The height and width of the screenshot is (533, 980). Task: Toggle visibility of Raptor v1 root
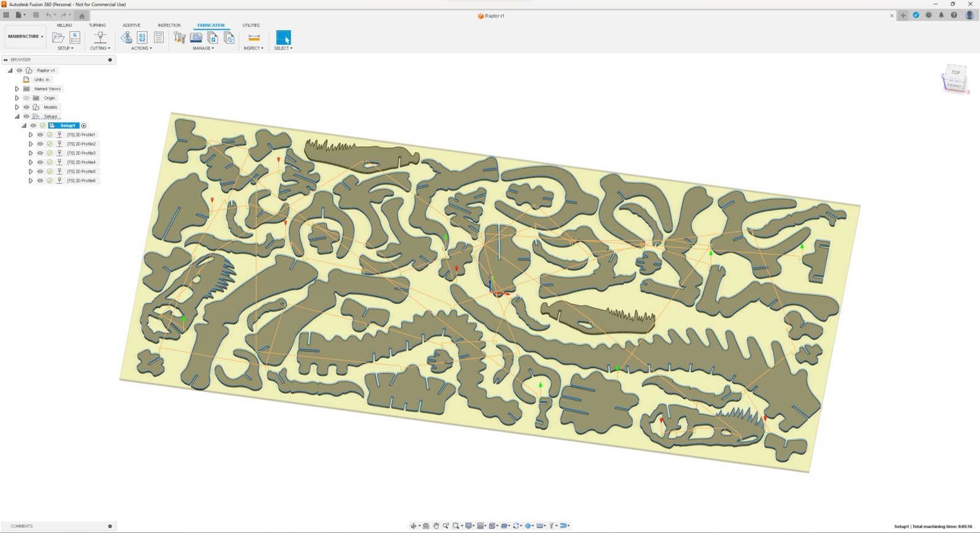pos(20,70)
